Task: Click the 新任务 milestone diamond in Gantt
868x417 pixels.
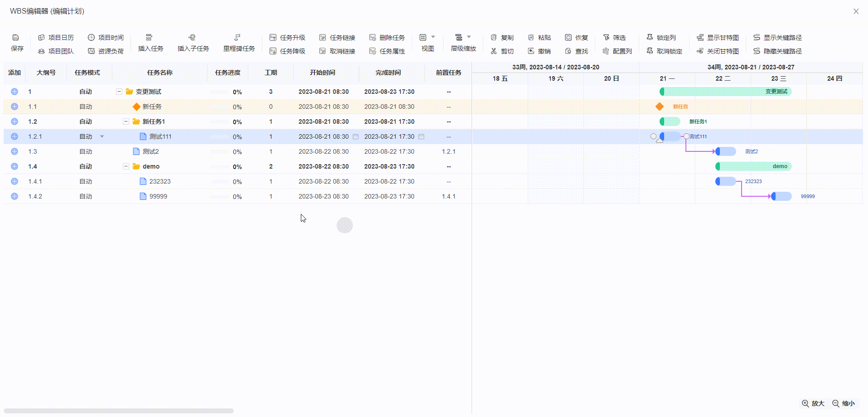Action: [660, 107]
